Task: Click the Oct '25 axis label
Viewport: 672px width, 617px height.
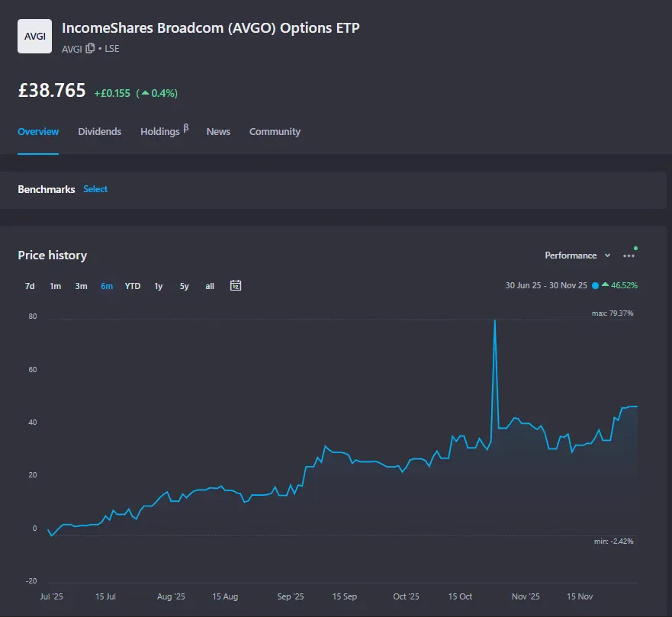Action: click(x=406, y=596)
